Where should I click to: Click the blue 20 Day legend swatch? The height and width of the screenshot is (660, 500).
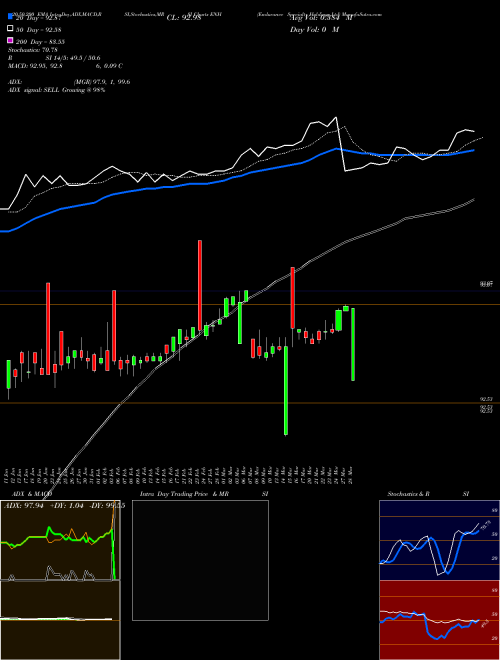pyautogui.click(x=11, y=17)
